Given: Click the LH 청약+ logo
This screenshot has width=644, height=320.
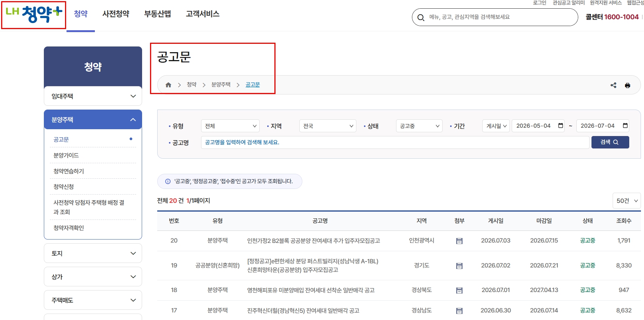Looking at the screenshot, I should pos(34,14).
